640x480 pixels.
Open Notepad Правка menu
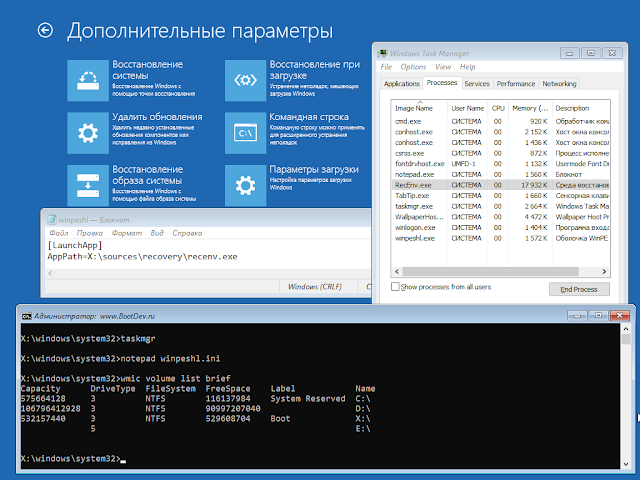(x=90, y=233)
